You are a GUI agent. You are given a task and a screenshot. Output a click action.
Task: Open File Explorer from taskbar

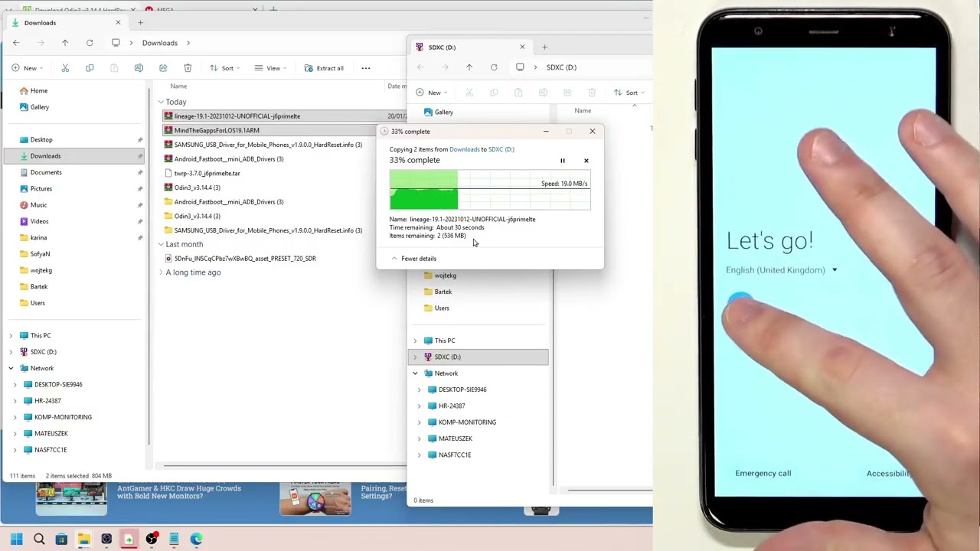83,539
